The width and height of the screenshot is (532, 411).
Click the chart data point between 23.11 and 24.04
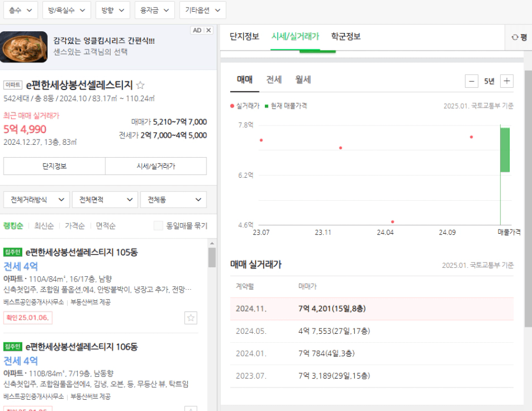click(341, 148)
